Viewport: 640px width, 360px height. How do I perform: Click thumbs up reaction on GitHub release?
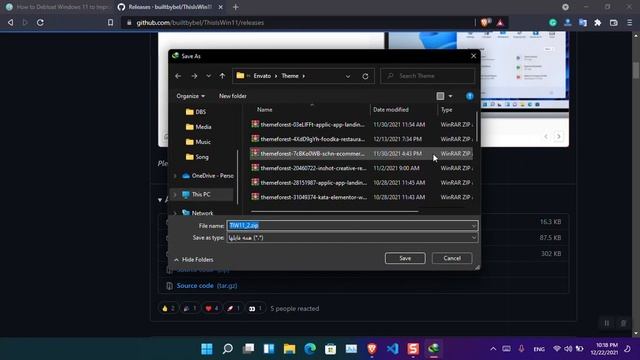point(168,309)
